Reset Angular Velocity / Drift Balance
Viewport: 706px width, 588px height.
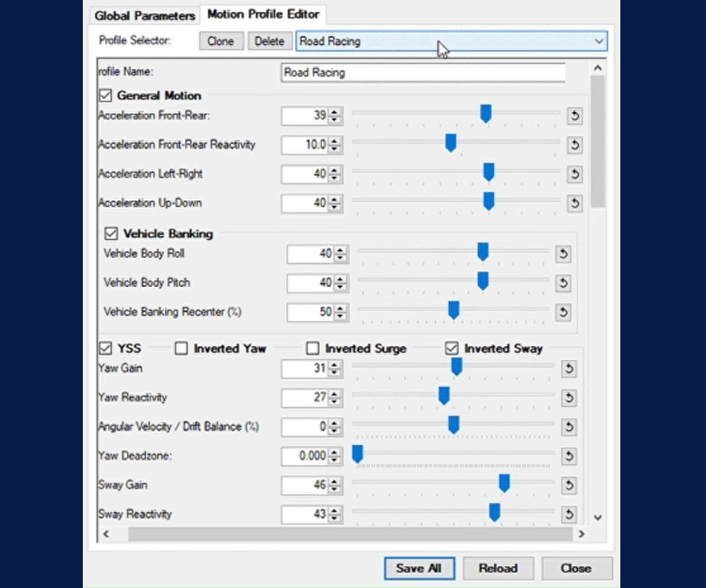click(x=569, y=427)
